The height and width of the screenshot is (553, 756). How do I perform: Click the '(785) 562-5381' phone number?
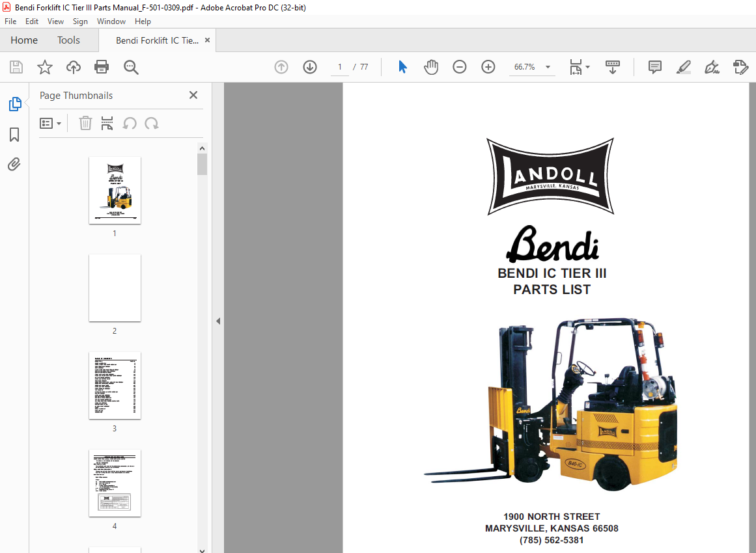(552, 541)
